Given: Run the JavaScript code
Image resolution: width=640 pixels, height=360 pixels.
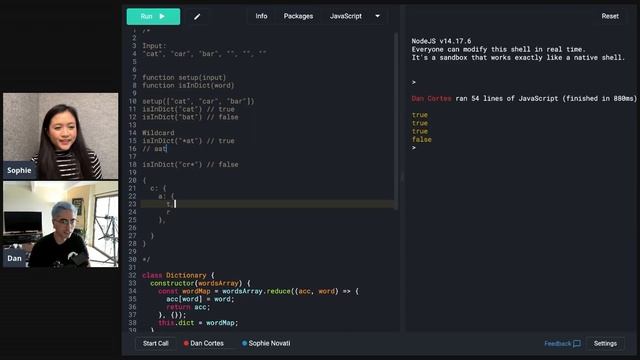Looking at the screenshot, I should pos(153,16).
